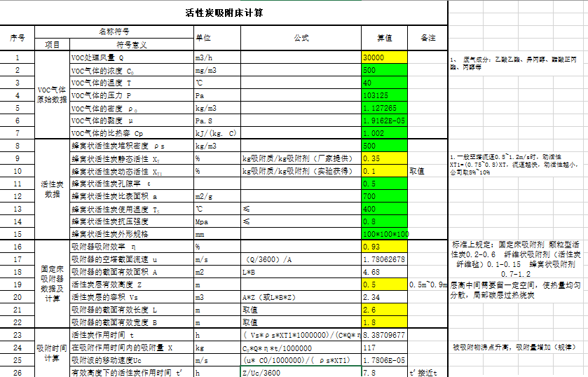Viewport: 588px width, 377px height.
Task: Select the formula "C0*Q*η*t/1000000"
Action: click(301, 348)
